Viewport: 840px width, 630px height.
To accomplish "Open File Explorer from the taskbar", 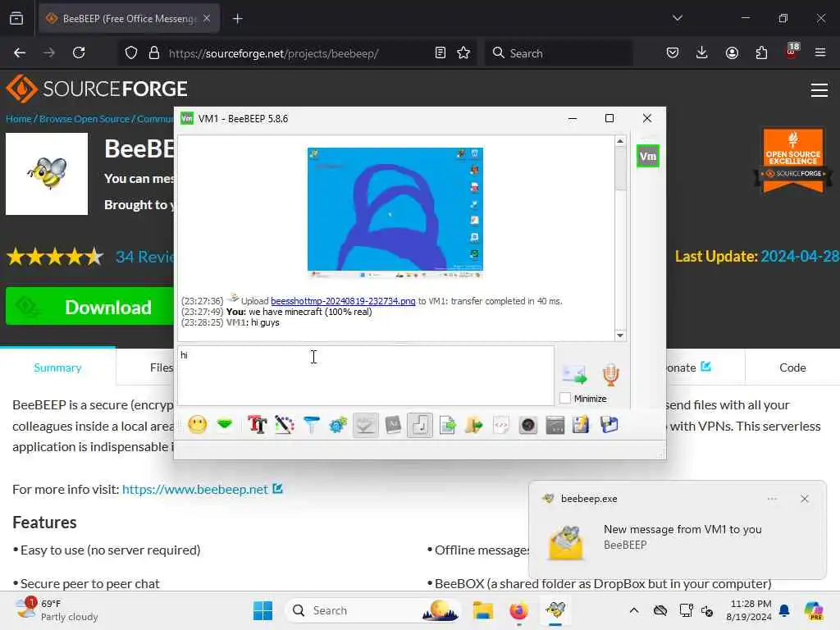I will pyautogui.click(x=482, y=610).
